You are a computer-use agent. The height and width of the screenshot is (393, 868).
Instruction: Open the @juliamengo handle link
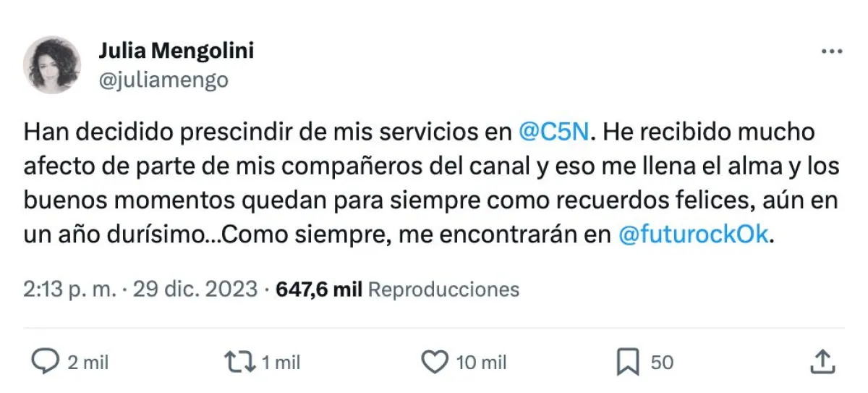click(162, 80)
